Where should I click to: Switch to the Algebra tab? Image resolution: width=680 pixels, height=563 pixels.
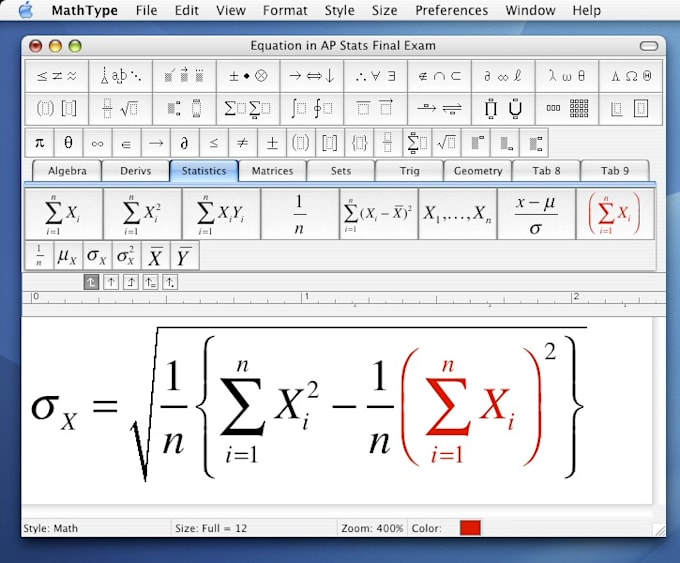[x=67, y=171]
